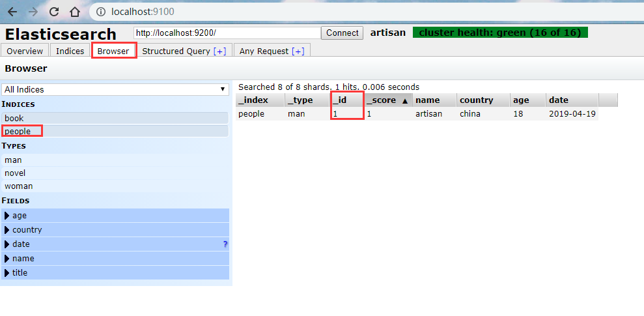This screenshot has height=316, width=644.
Task: Sort results by _id column header
Action: point(347,100)
